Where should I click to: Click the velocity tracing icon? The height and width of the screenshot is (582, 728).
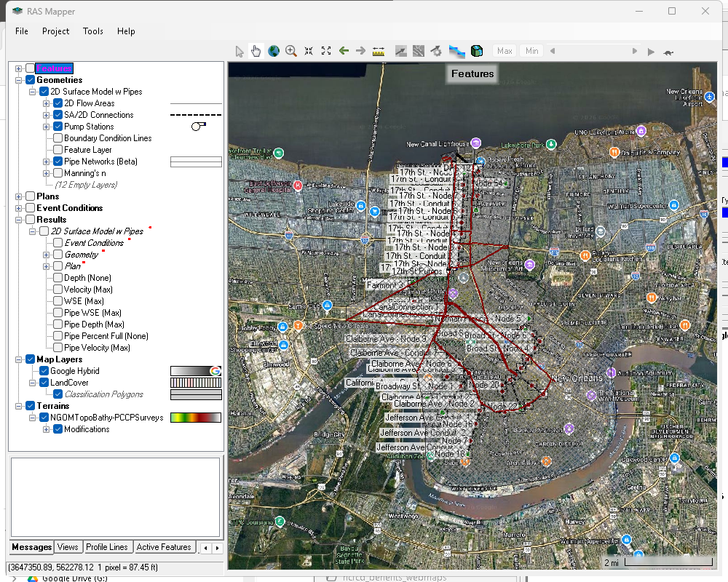point(419,51)
